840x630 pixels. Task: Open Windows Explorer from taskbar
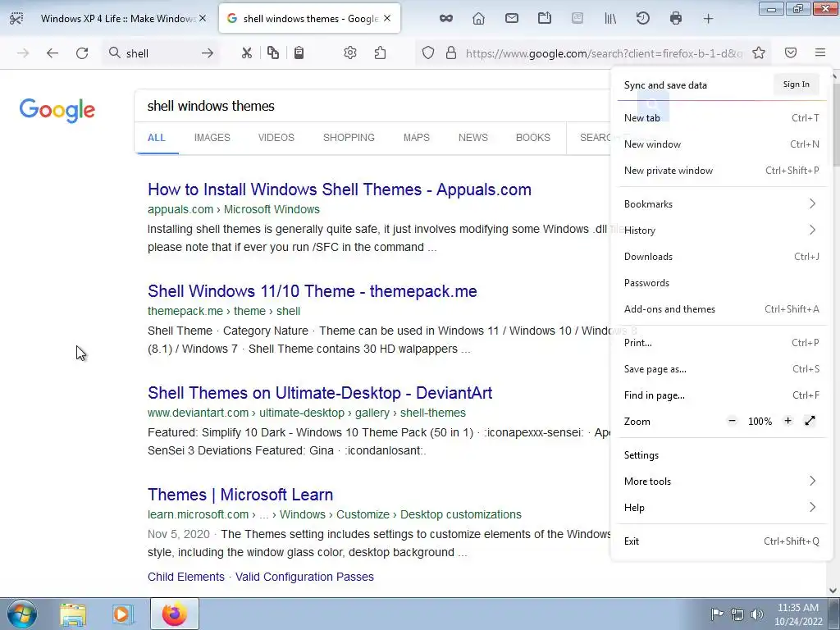pyautogui.click(x=73, y=614)
